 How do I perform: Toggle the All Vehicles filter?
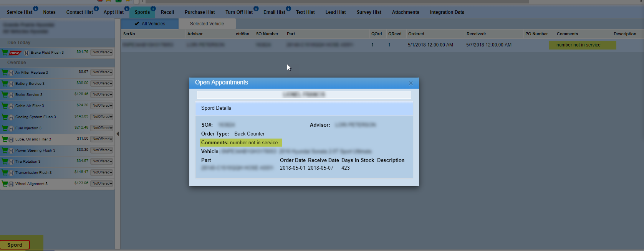tap(150, 24)
